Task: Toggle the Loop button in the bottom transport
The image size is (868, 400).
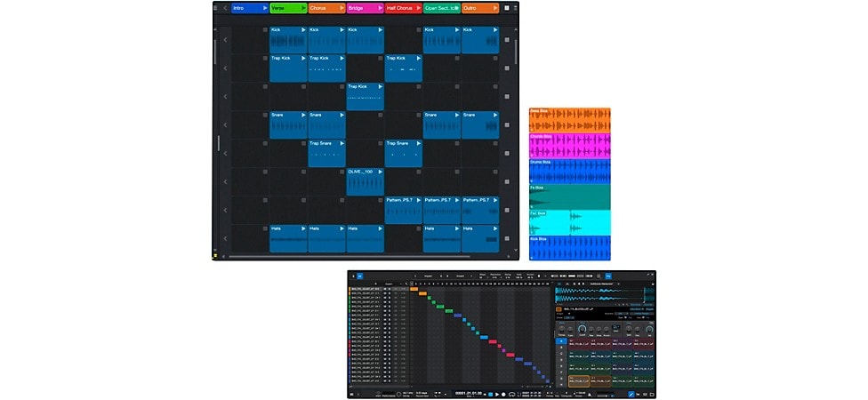Action: coord(511,395)
